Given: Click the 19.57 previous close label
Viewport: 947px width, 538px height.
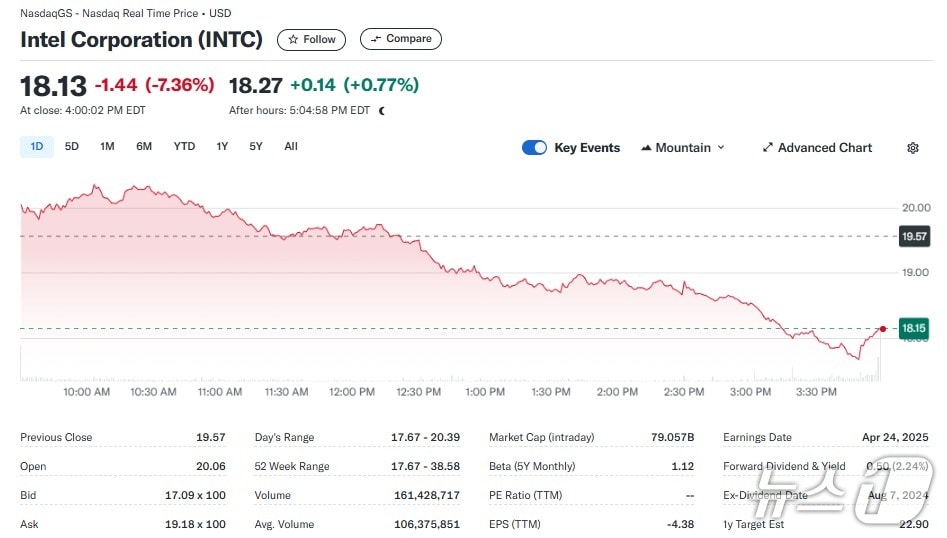Looking at the screenshot, I should [913, 237].
